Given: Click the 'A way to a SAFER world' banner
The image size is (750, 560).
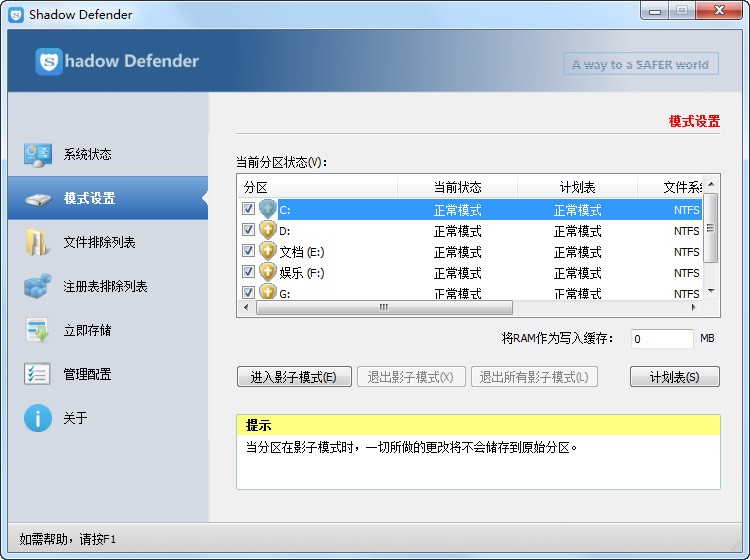Looking at the screenshot, I should click(x=641, y=64).
